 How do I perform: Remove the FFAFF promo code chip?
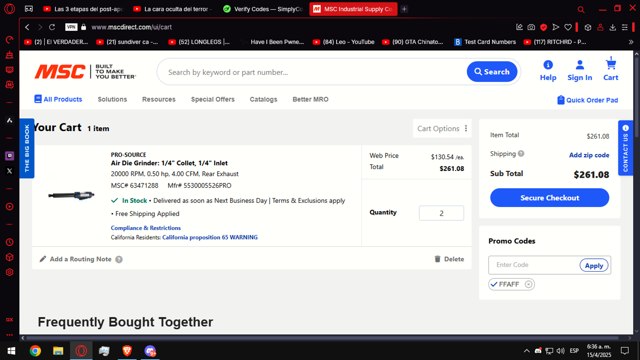528,284
